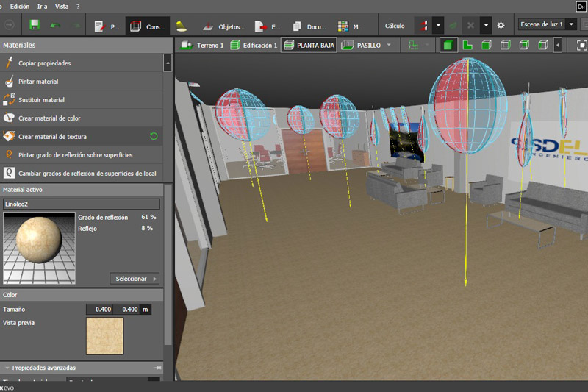Switch to the green L-shaped floor plan view
The width and height of the screenshot is (588, 392).
pyautogui.click(x=467, y=45)
